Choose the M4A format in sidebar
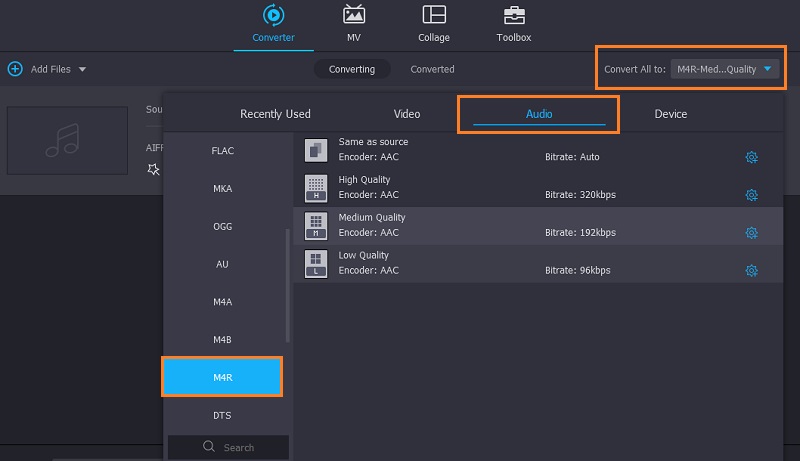This screenshot has width=800, height=461. pos(222,302)
